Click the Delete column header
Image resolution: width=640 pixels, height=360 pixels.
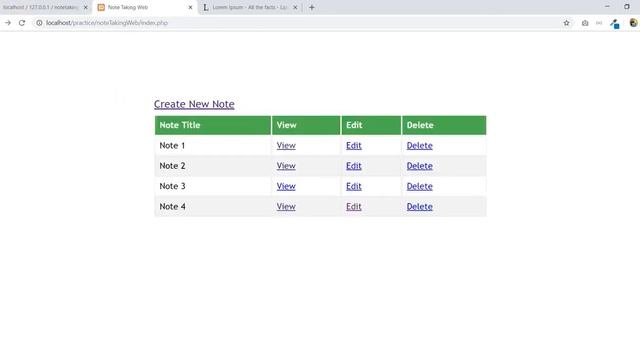[444, 125]
